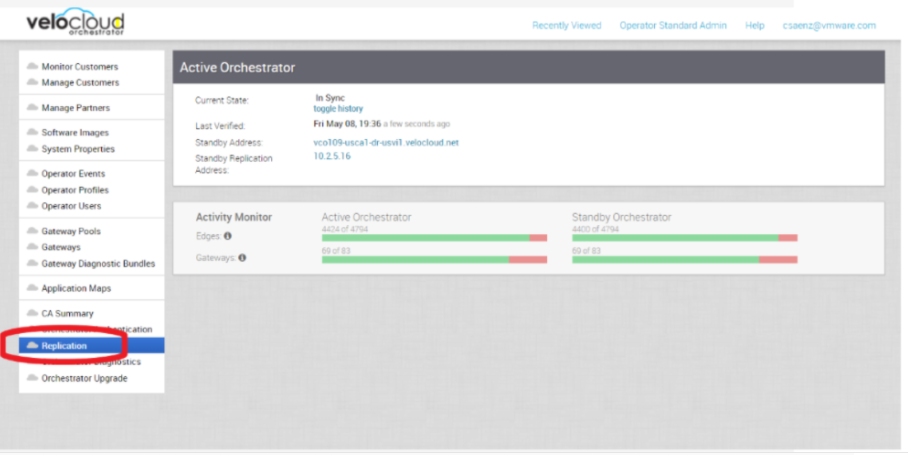Toggle the current state history
Screen dimensions: 908x455
(x=338, y=108)
